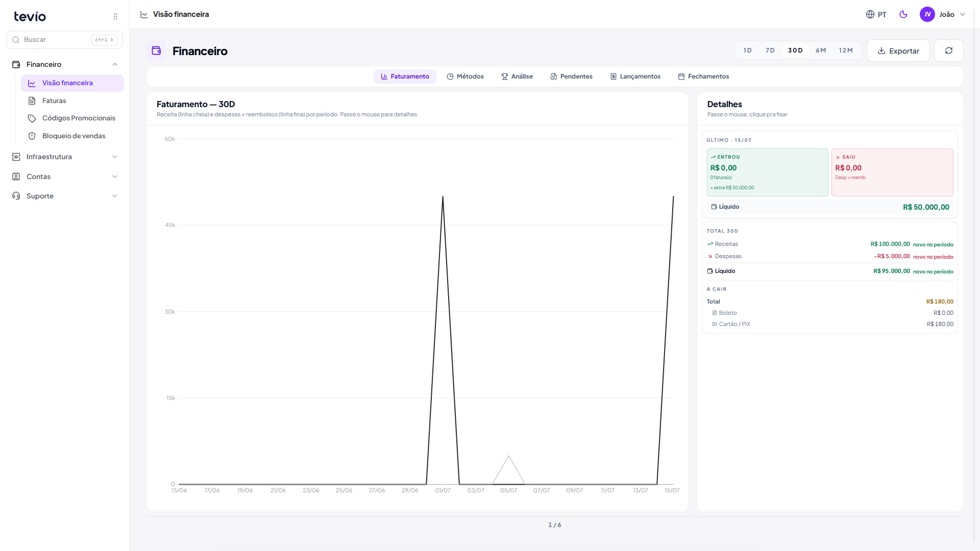The width and height of the screenshot is (980, 551).
Task: Select the 12M period range
Action: click(x=846, y=51)
